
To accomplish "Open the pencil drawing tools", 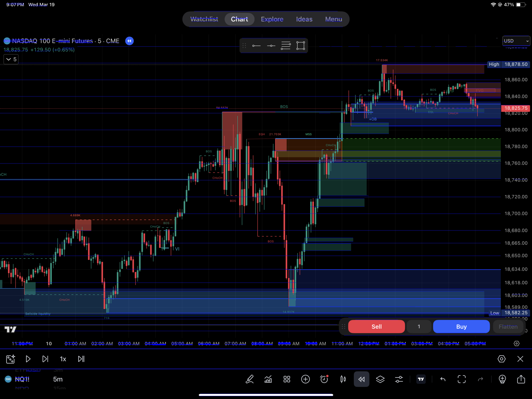I will (249, 379).
